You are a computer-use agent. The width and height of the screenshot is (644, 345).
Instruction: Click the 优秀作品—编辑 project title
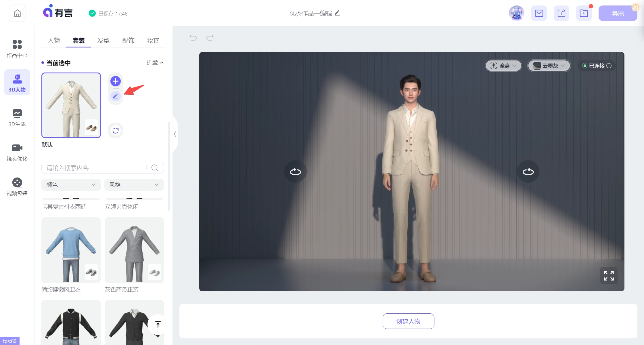click(311, 13)
